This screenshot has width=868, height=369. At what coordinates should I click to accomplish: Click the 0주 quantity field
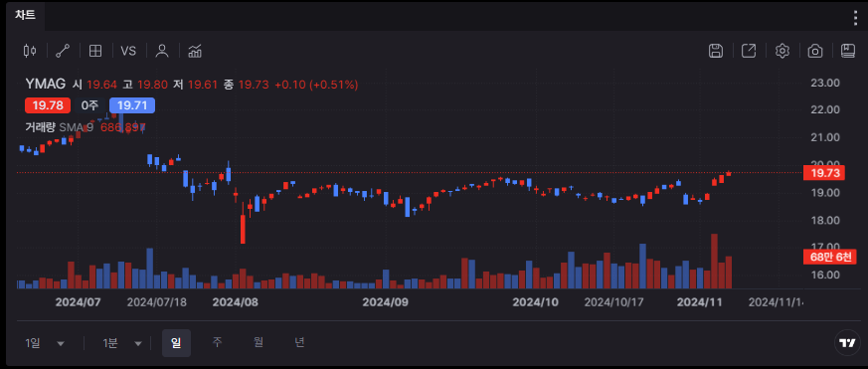[x=89, y=105]
